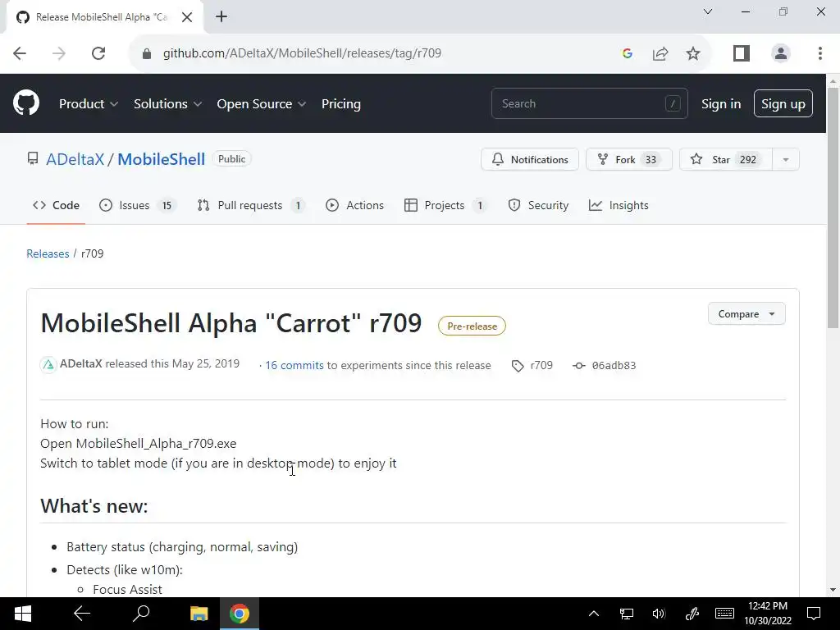Click 'Open MobileShell_Alpha_r709.exe' text
840x630 pixels.
pyautogui.click(x=138, y=444)
